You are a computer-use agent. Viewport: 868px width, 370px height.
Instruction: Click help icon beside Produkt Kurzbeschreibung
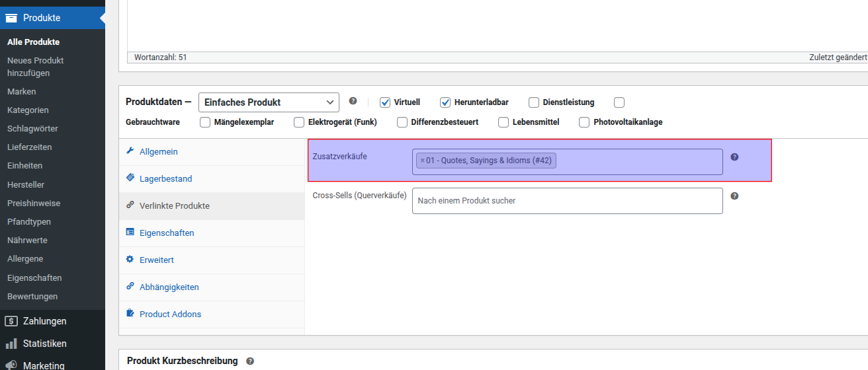coord(250,361)
